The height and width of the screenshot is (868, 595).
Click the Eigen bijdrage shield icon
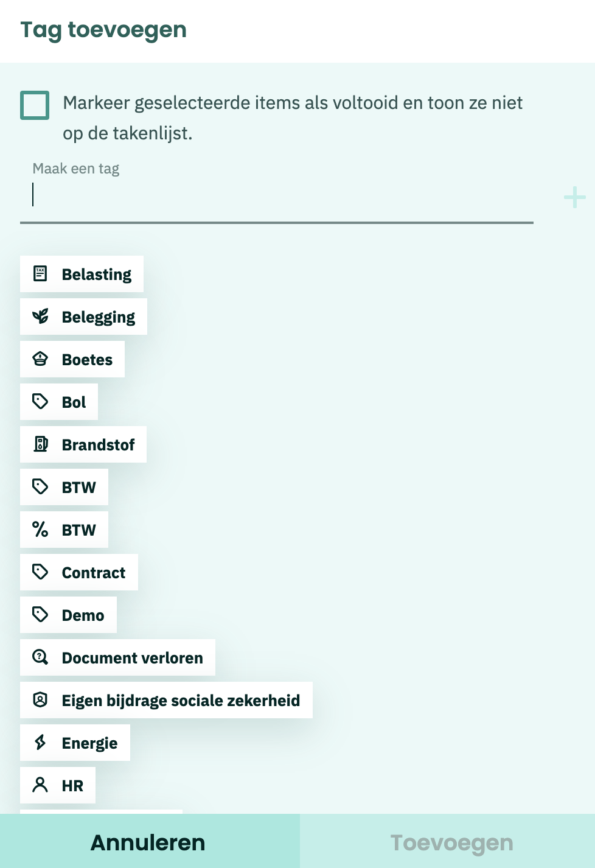[x=40, y=700]
